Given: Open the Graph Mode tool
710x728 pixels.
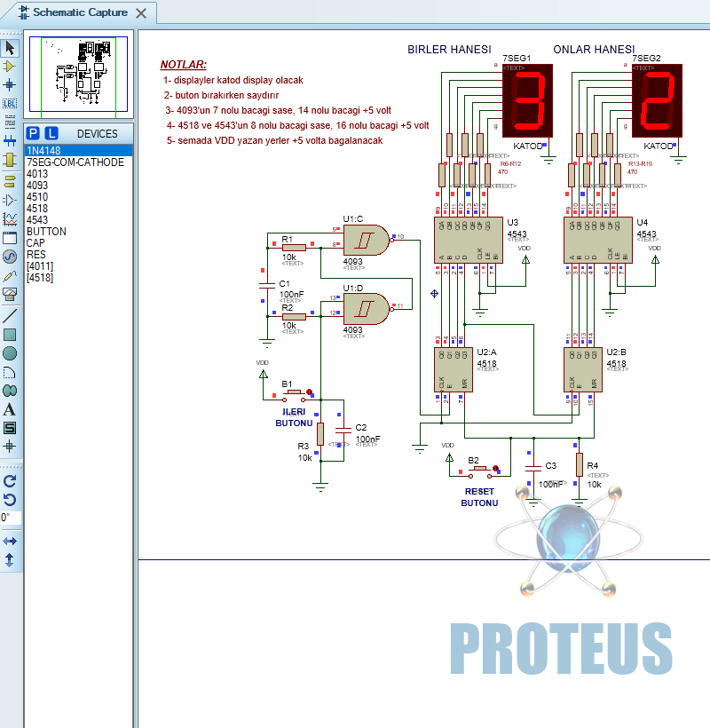Looking at the screenshot, I should [x=10, y=218].
